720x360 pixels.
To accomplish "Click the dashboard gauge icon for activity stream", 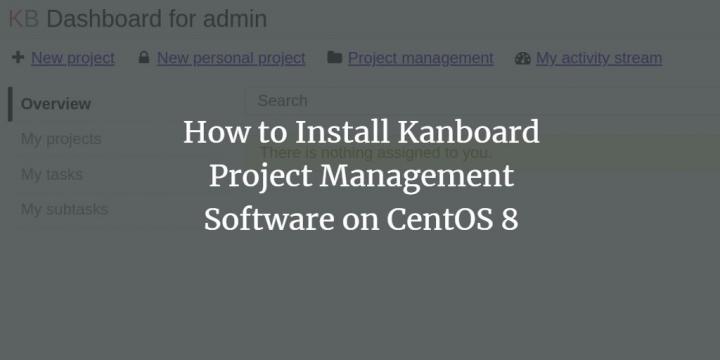I will [523, 58].
